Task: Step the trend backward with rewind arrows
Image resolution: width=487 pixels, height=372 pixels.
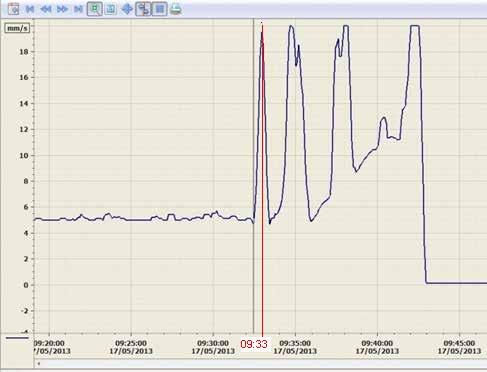Action: click(x=46, y=9)
